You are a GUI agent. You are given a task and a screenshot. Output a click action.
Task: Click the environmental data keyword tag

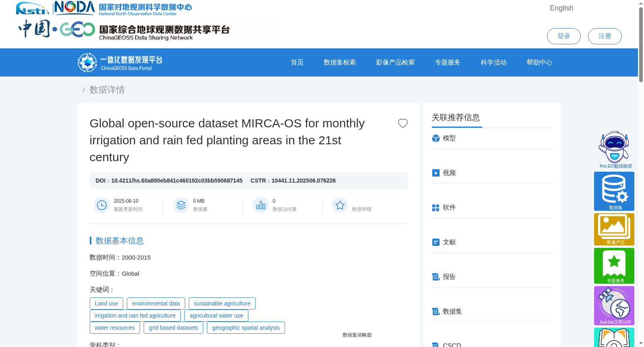pyautogui.click(x=156, y=303)
